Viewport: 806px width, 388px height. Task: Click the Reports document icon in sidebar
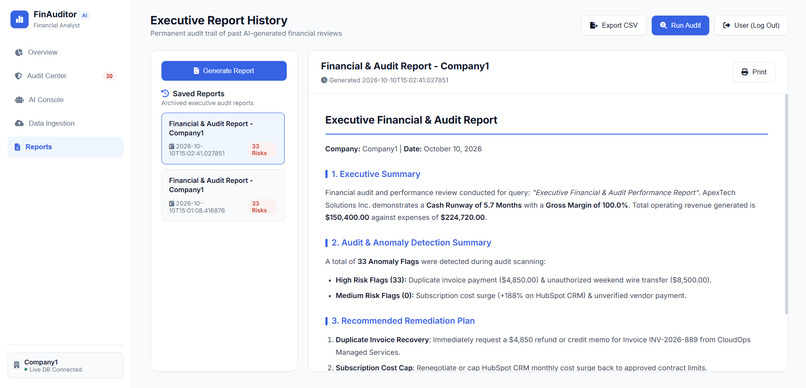point(17,147)
